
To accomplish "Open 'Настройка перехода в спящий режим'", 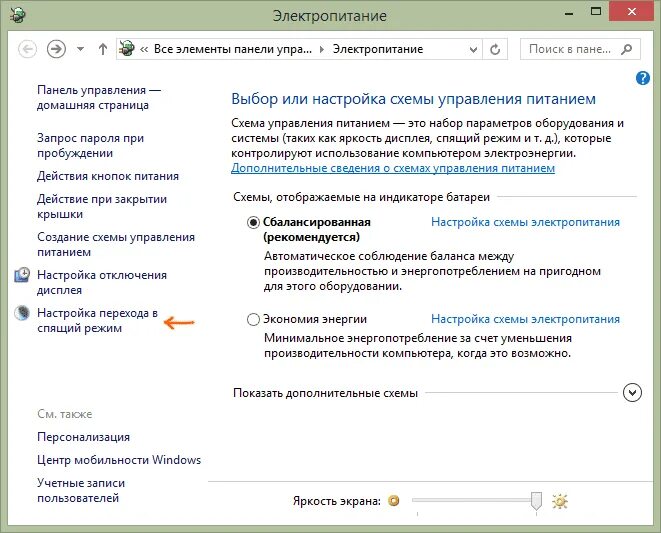I will click(x=97, y=320).
